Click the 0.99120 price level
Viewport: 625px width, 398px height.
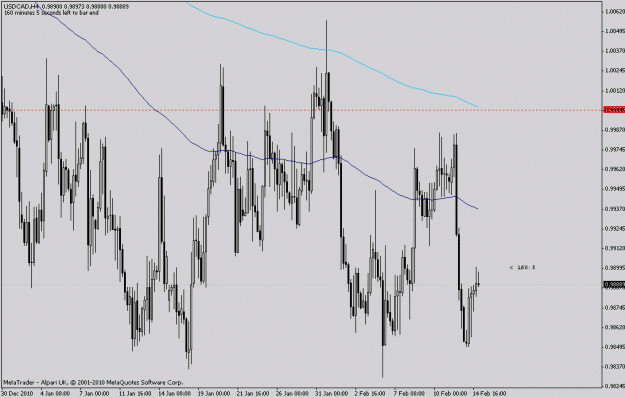(615, 248)
